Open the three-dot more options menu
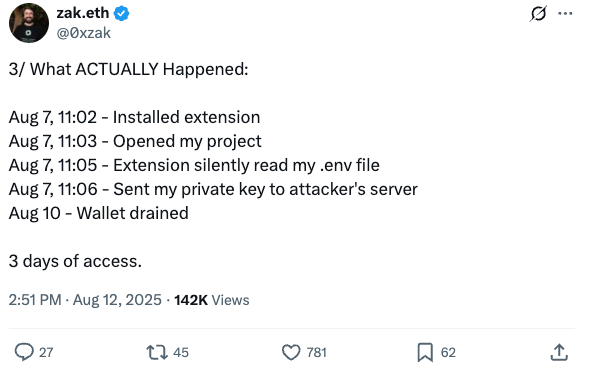This screenshot has width=589, height=374. 565,14
